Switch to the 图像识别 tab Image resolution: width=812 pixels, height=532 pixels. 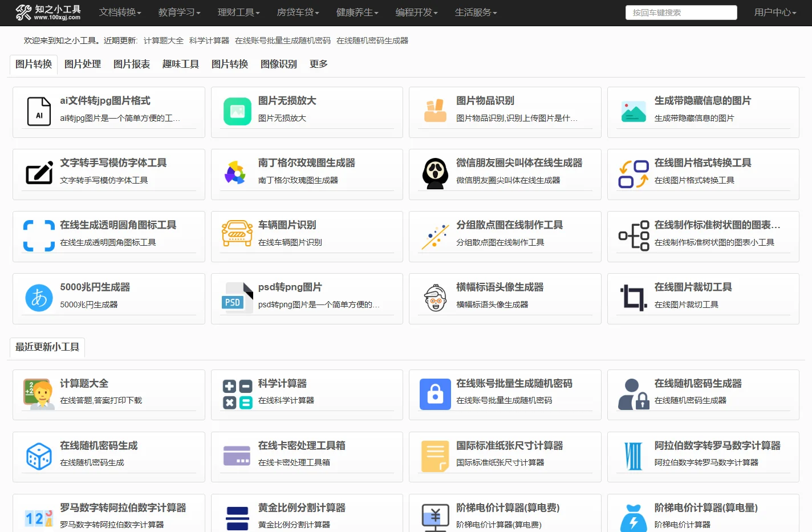[x=279, y=64]
